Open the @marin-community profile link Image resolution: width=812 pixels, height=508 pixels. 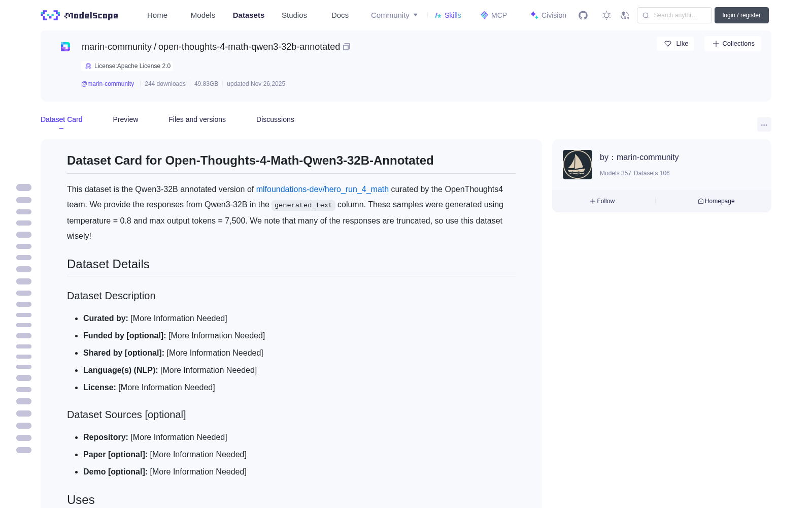click(x=108, y=84)
